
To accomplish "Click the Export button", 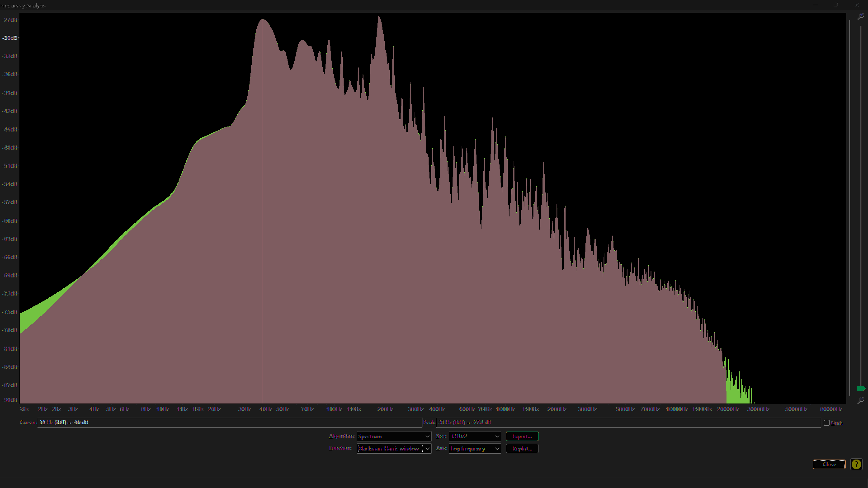I will (x=522, y=436).
